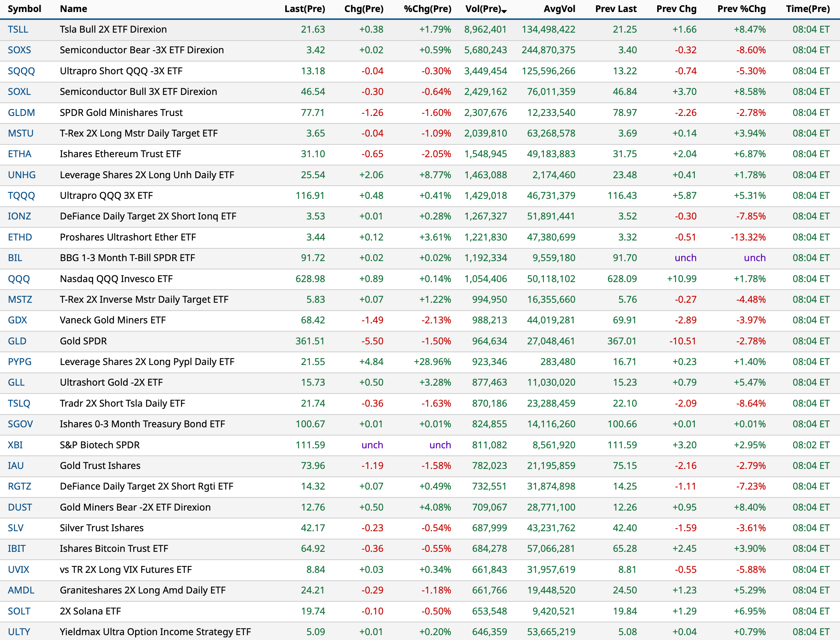This screenshot has width=840, height=640.
Task: Sort by %Chg(Pre) column header
Action: [427, 9]
